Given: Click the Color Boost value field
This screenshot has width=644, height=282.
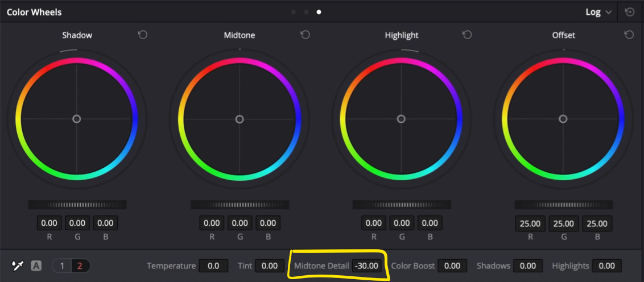Looking at the screenshot, I should coord(452,266).
